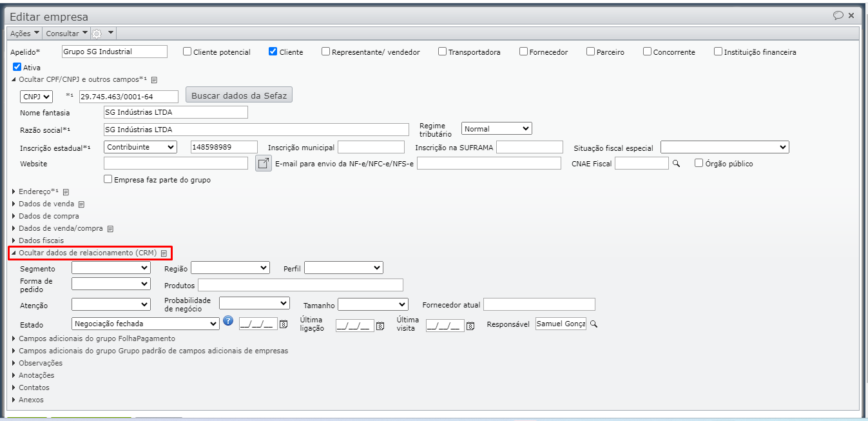
Task: Collapse Ocultar CPF/CNPJ e outros campos section
Action: coord(79,79)
